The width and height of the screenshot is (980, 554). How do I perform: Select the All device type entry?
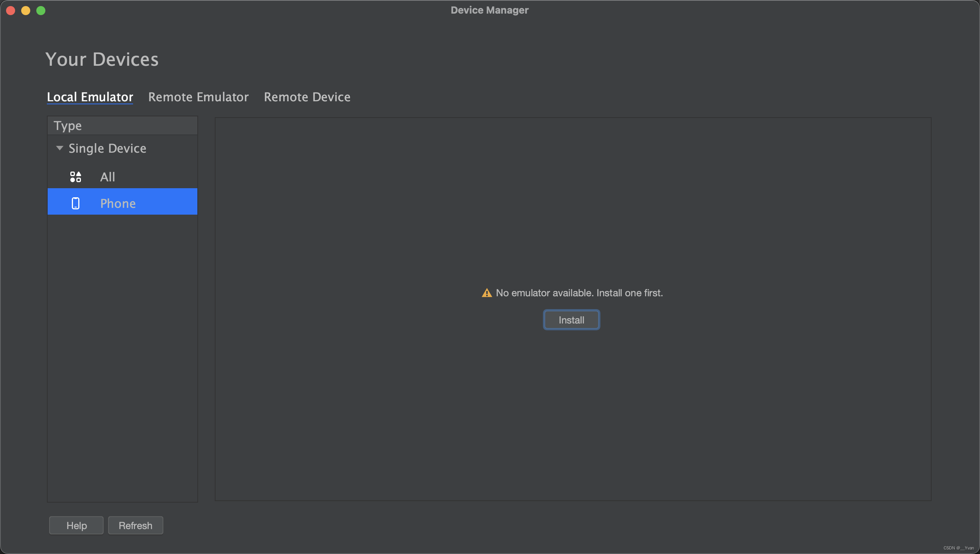107,177
